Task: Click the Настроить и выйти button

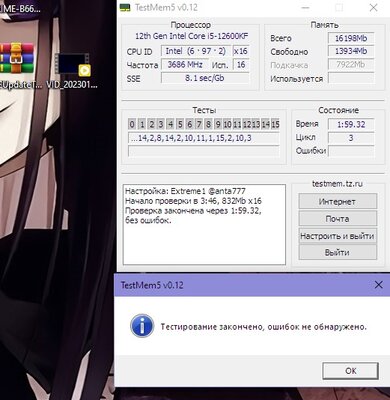Action: tap(337, 236)
